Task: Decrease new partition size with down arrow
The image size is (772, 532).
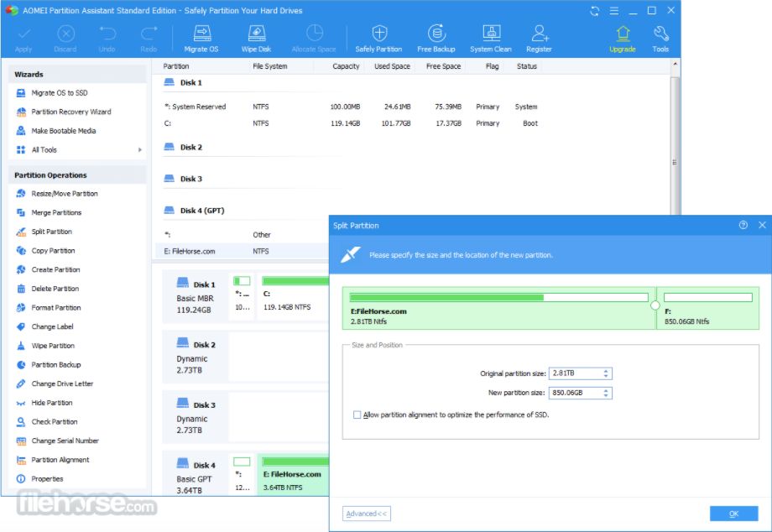Action: pos(606,396)
